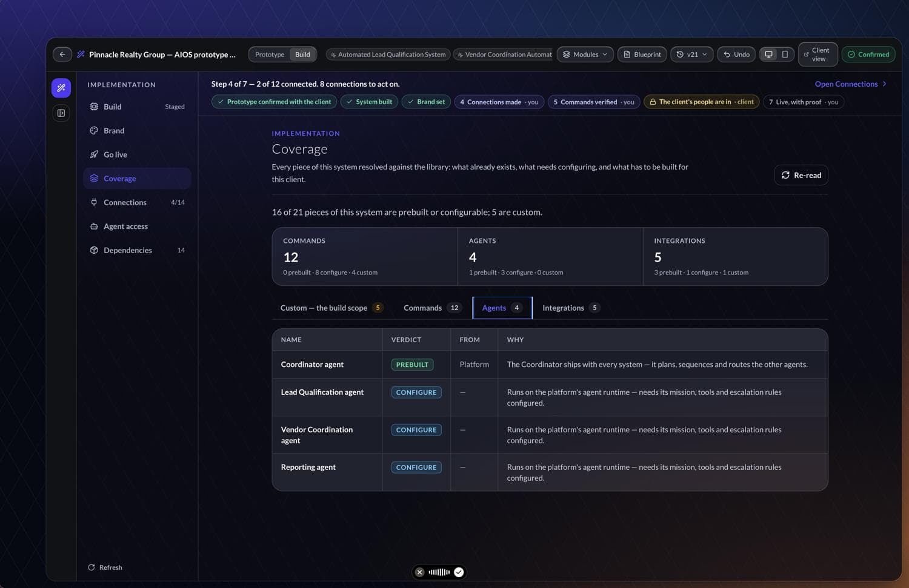This screenshot has height=588, width=909.
Task: Open Connections sidebar item
Action: [137, 202]
